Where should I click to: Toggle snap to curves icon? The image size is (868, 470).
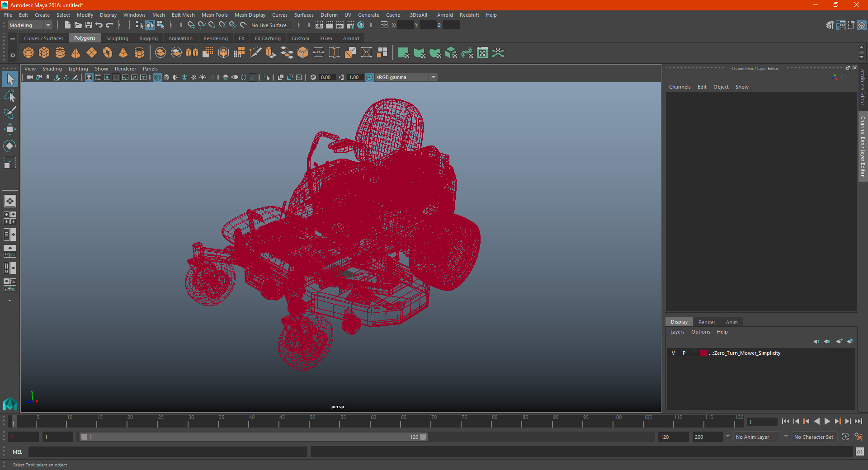202,25
